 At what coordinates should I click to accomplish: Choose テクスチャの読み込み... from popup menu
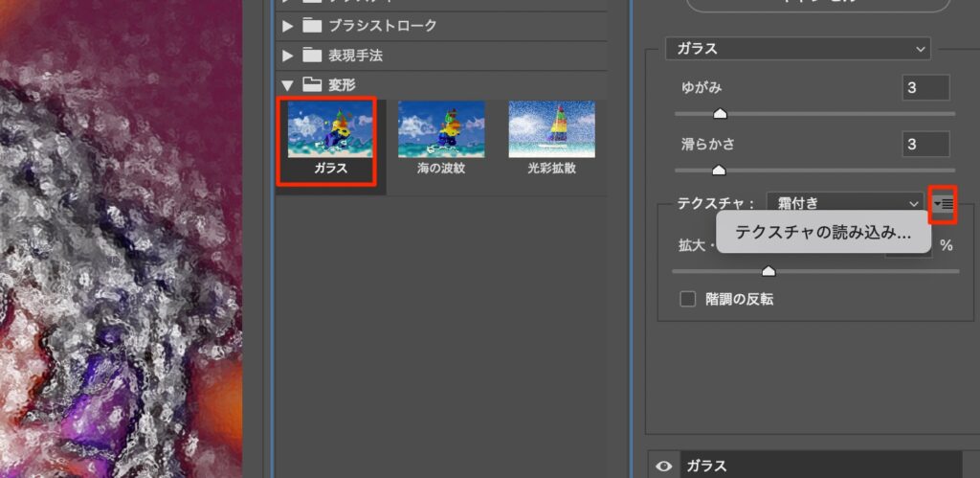(822, 233)
